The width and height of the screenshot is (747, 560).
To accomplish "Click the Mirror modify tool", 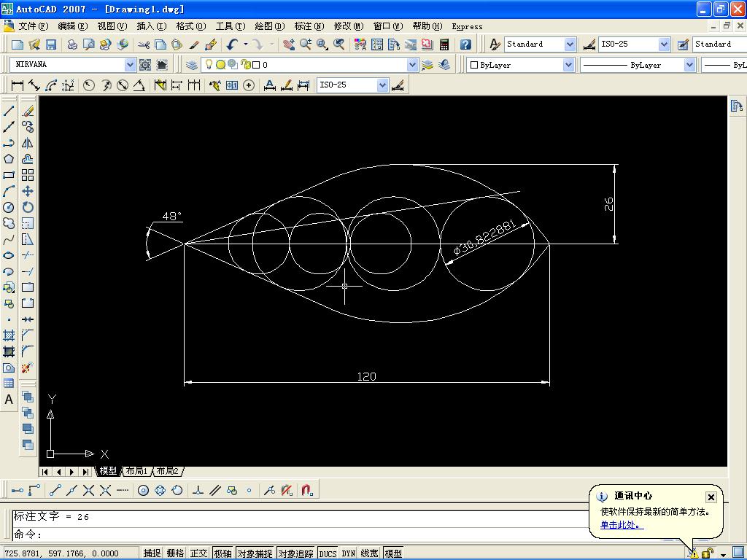I will [28, 143].
